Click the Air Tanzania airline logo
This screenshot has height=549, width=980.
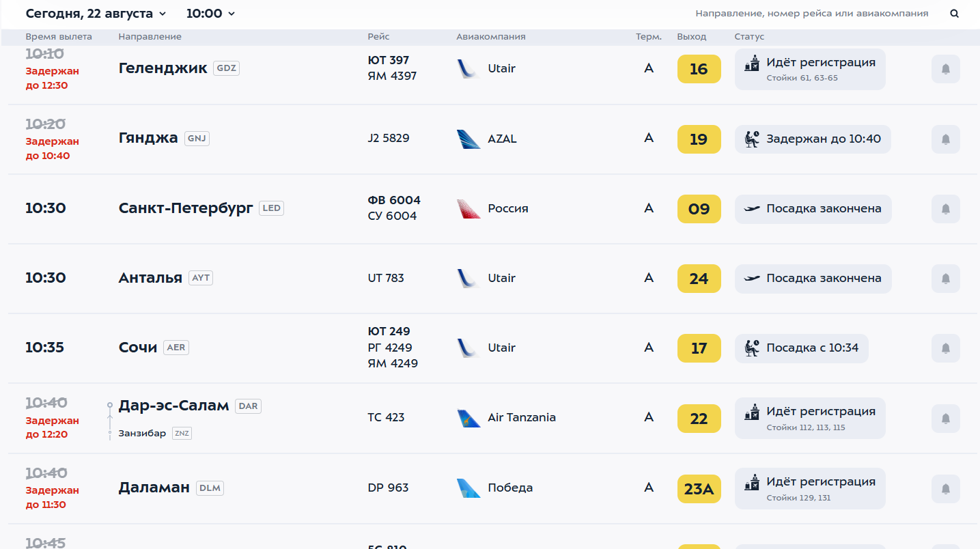click(468, 418)
